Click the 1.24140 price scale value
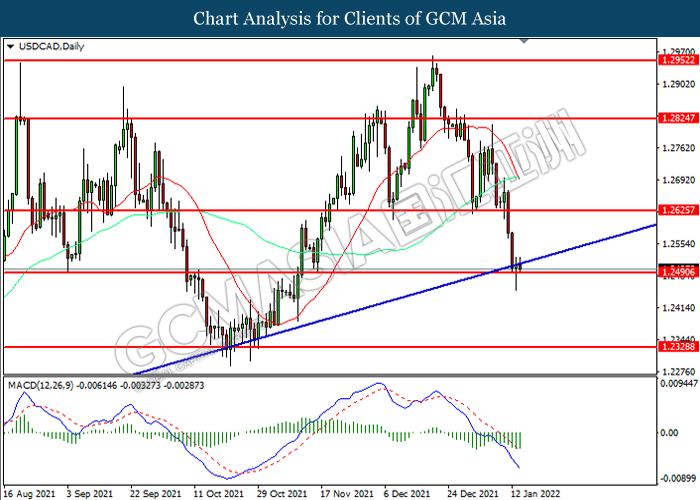This screenshot has height=500, width=700. pyautogui.click(x=679, y=308)
